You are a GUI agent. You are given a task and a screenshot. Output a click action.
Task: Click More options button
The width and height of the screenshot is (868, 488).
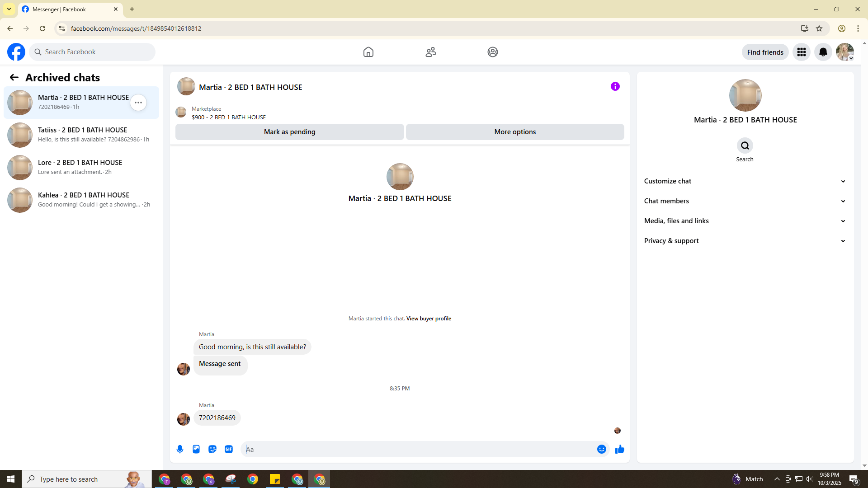[515, 132]
